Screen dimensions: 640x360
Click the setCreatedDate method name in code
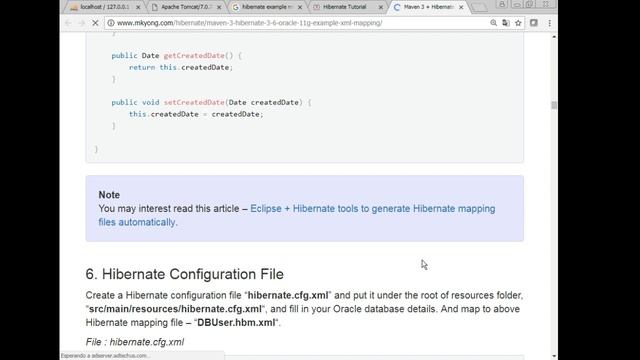(194, 102)
